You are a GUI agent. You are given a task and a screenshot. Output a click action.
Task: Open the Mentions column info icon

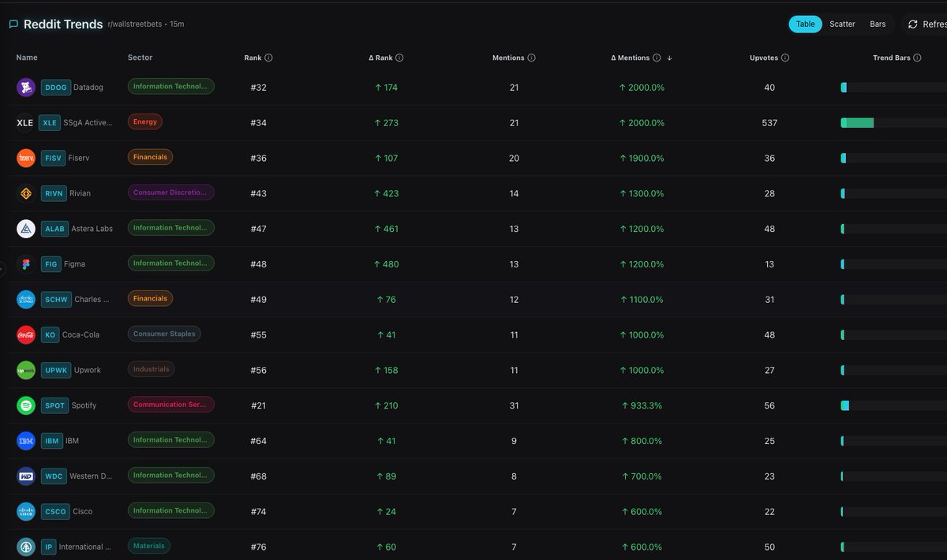coord(533,57)
